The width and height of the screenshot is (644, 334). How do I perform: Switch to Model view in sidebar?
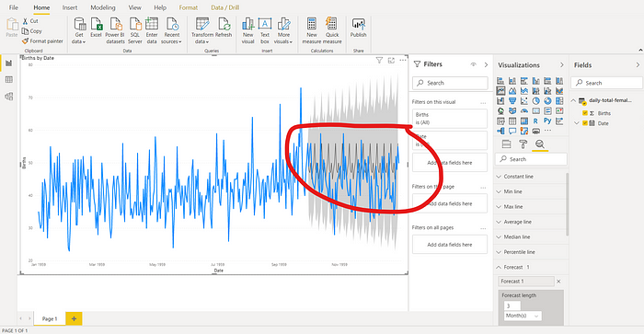pos(8,96)
